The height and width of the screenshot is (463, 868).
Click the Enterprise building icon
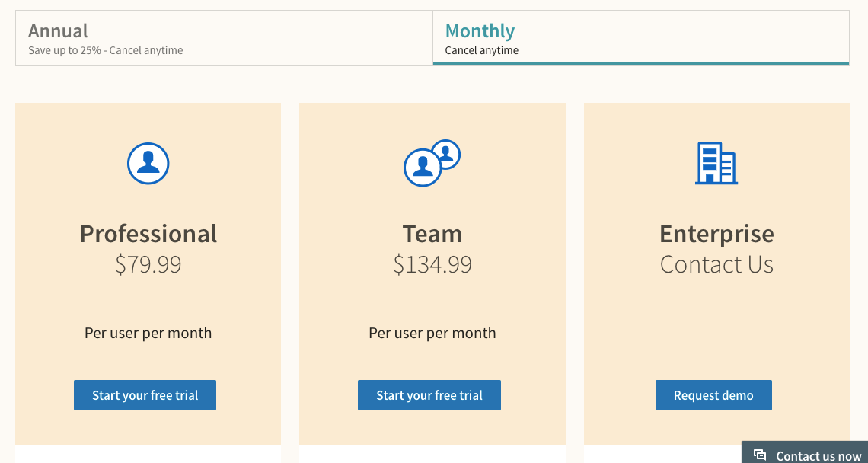coord(716,163)
